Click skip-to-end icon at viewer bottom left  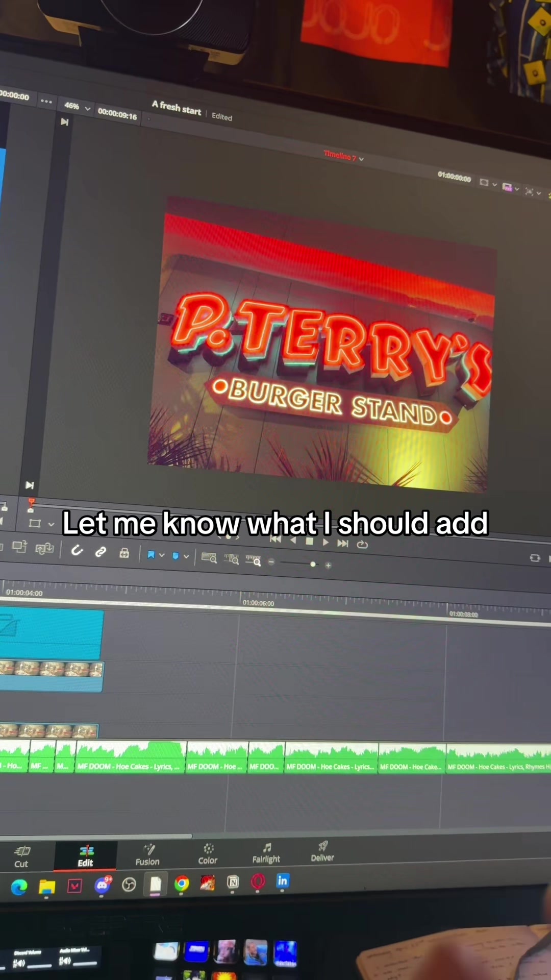[30, 485]
